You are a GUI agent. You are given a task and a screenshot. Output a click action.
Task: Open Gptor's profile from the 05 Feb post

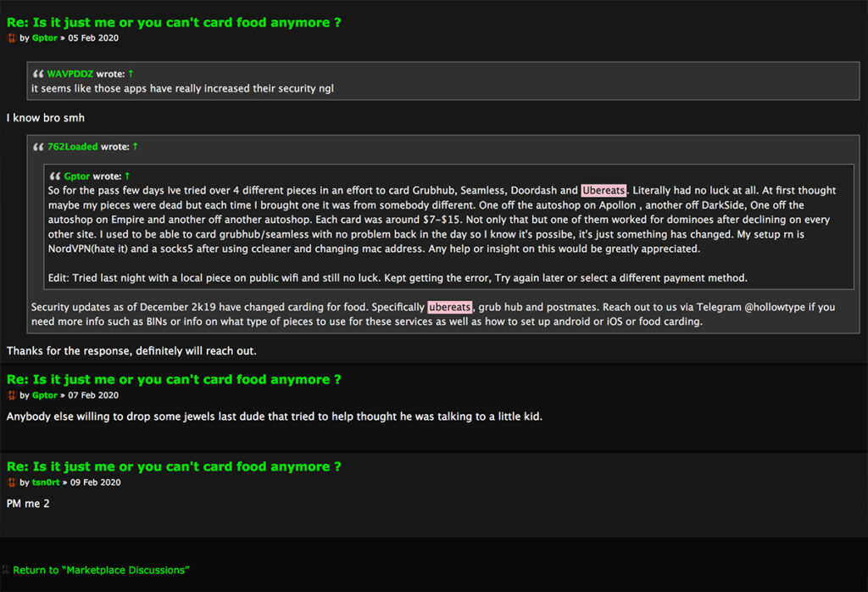pos(44,38)
